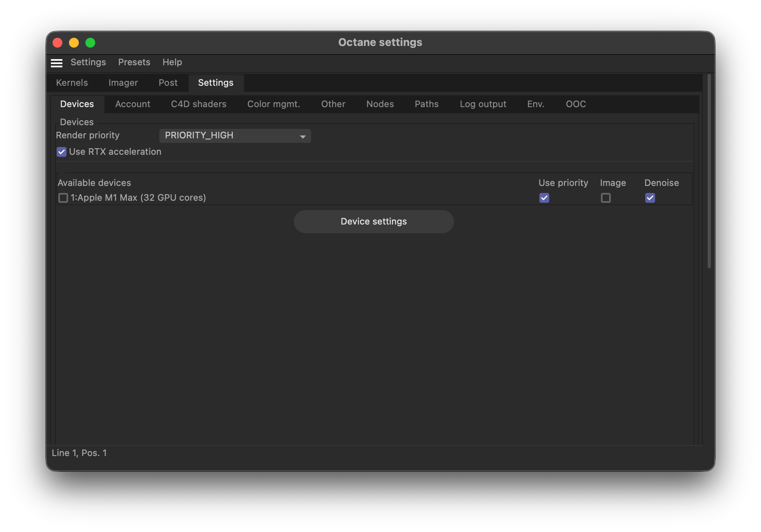
Task: Toggle Use priority checkbox for Apple M1 Max
Action: (x=544, y=198)
